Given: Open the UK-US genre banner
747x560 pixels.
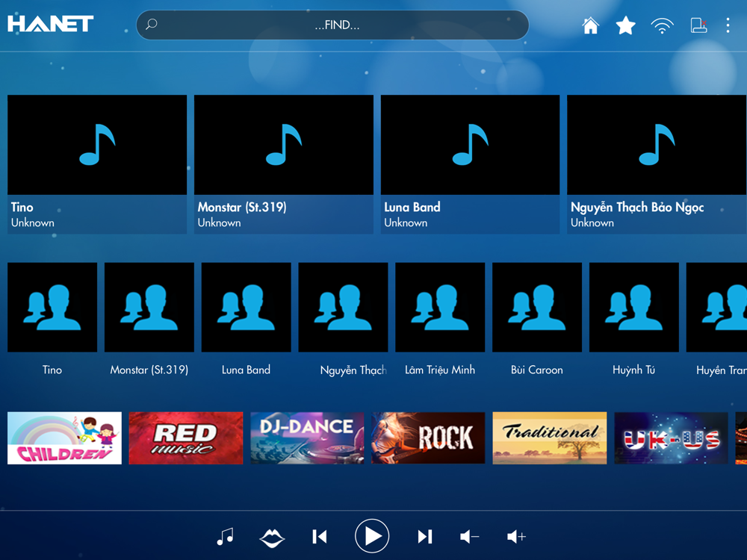Looking at the screenshot, I should tap(672, 438).
